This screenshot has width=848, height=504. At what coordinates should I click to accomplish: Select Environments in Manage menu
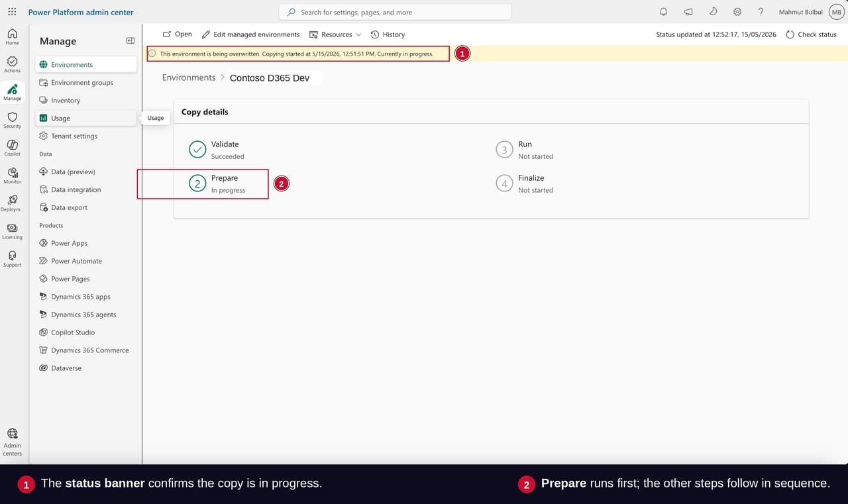tap(86, 64)
